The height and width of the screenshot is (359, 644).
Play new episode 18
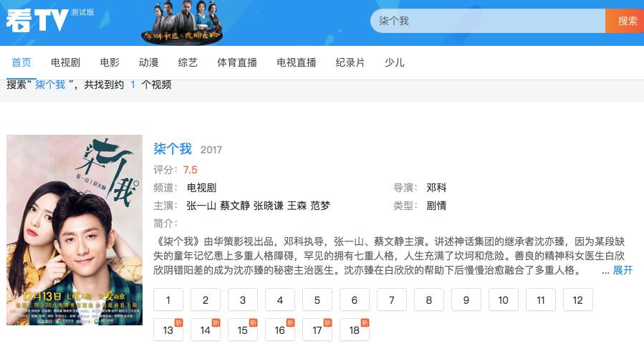coord(355,330)
